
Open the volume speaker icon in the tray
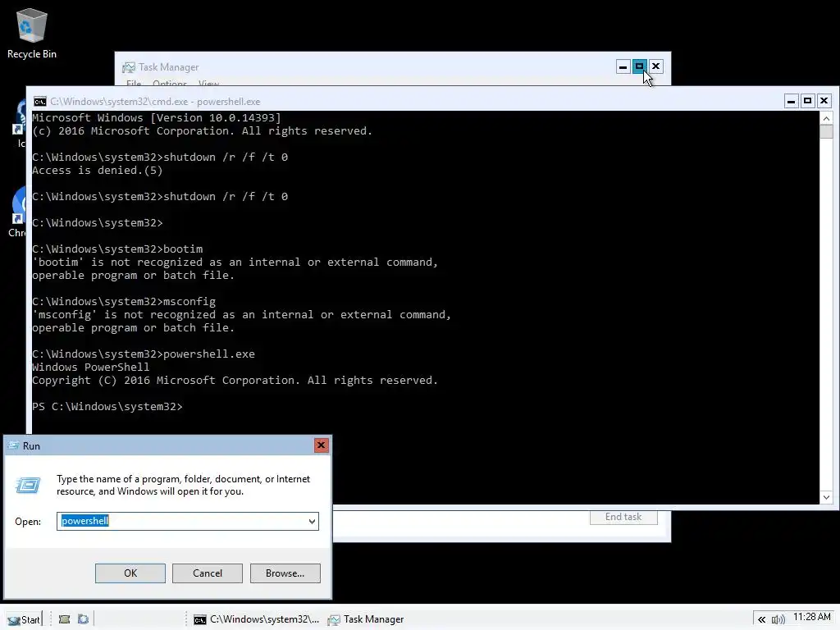[x=778, y=620]
